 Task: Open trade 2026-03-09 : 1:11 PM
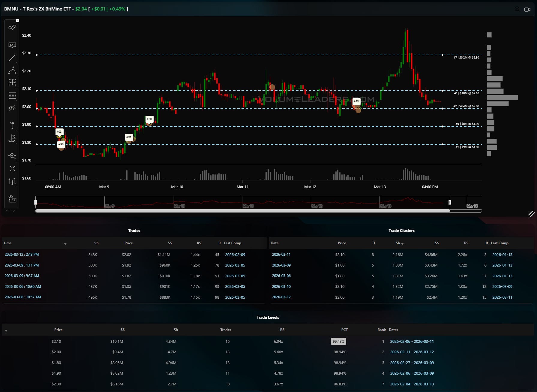[x=22, y=265]
